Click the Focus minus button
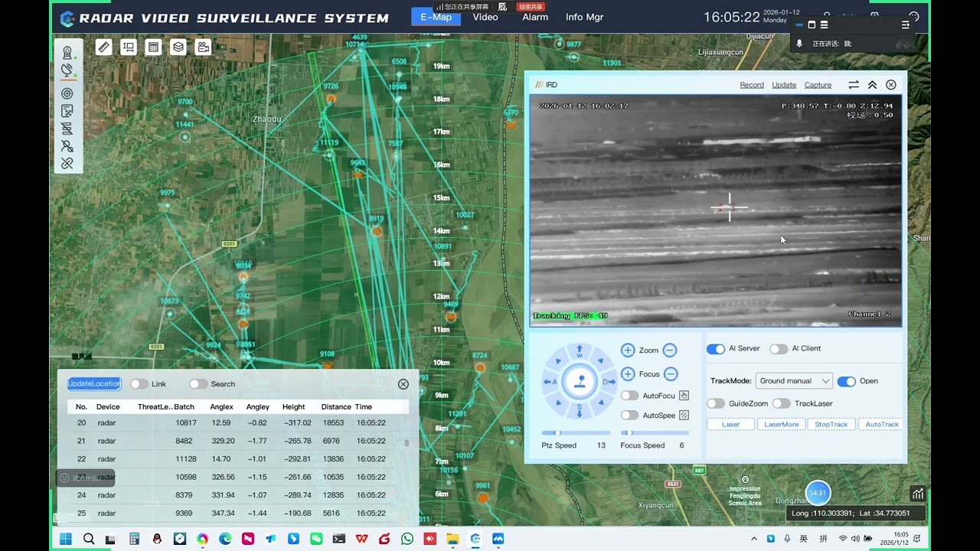Image resolution: width=980 pixels, height=551 pixels. pyautogui.click(x=671, y=374)
